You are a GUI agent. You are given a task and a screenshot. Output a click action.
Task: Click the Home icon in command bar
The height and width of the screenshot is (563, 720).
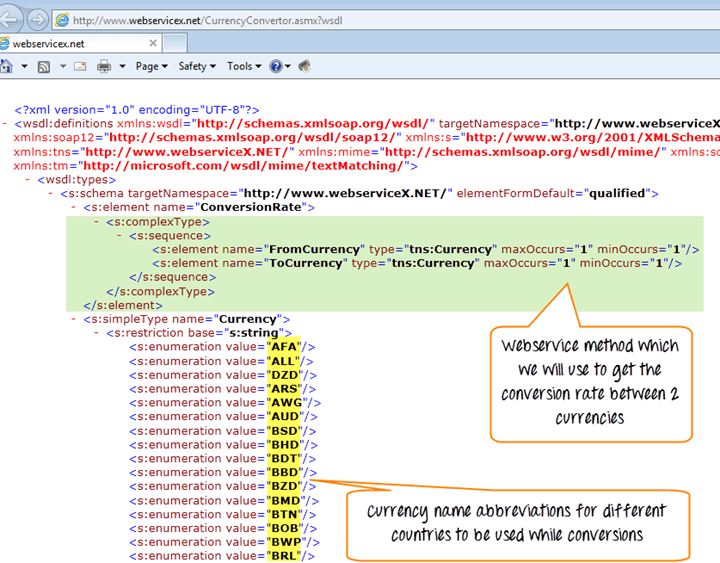[6, 66]
